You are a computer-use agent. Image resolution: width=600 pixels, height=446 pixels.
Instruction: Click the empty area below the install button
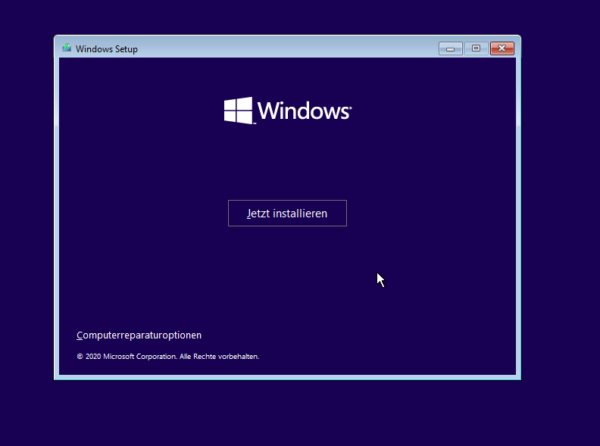[287, 280]
